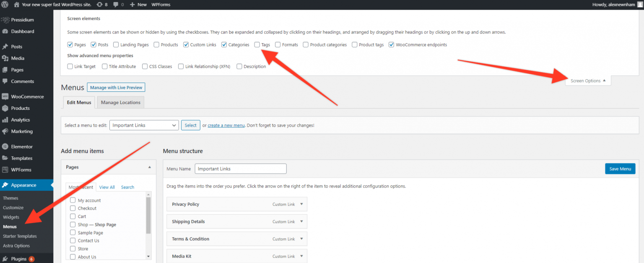Screen dimensions: 644x263
Task: Check the Link Target option
Action: coord(70,66)
